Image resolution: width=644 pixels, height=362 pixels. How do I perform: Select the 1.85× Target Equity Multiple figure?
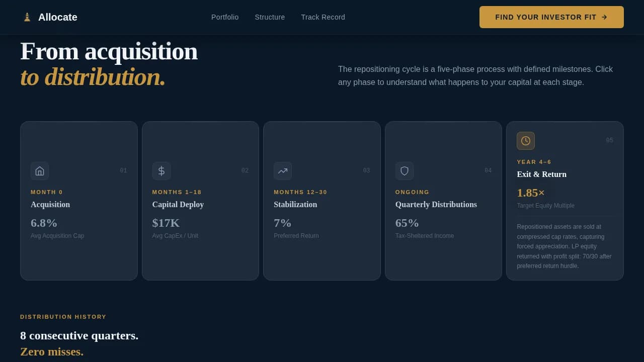click(x=531, y=193)
